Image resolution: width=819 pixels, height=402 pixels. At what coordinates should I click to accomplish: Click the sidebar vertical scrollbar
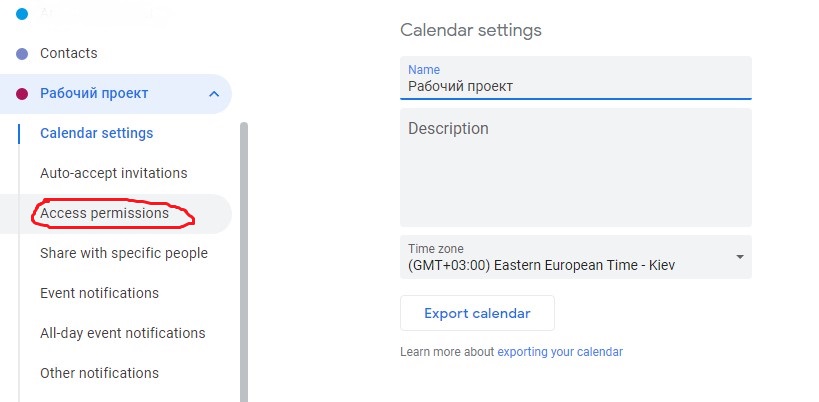pyautogui.click(x=244, y=260)
